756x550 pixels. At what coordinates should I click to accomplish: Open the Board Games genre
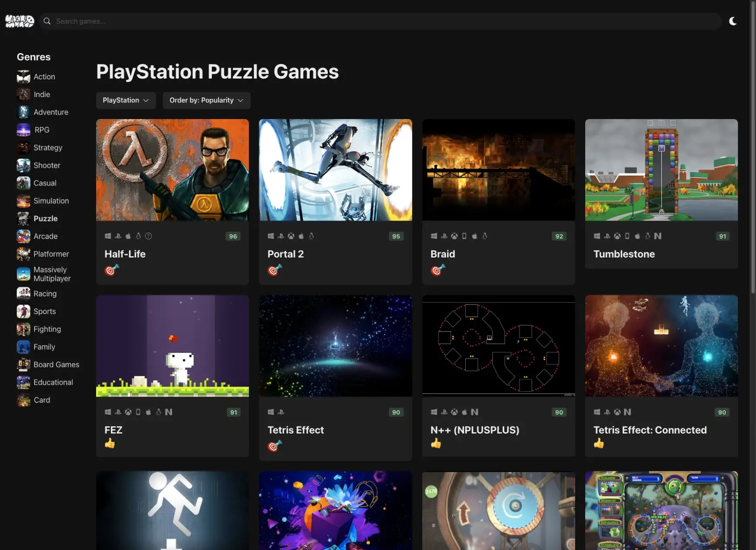56,365
